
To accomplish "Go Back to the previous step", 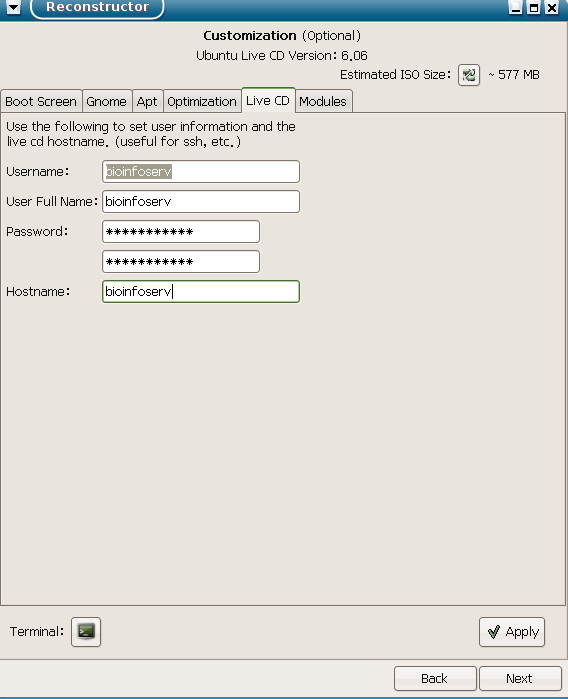I will point(435,678).
